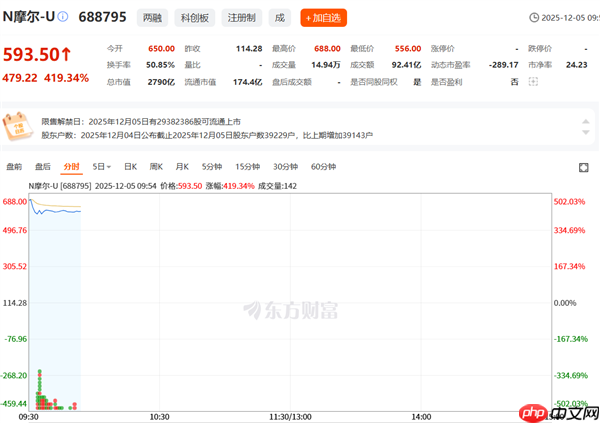Click 最高价 value 688.00 in header
The width and height of the screenshot is (600, 423).
[327, 49]
